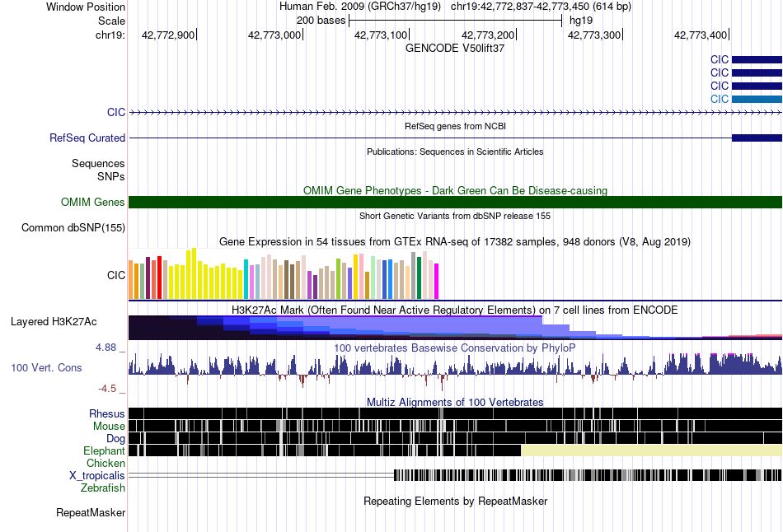Image resolution: width=783 pixels, height=532 pixels.
Task: Click the dark green OMIM gene bar
Action: pos(455,202)
